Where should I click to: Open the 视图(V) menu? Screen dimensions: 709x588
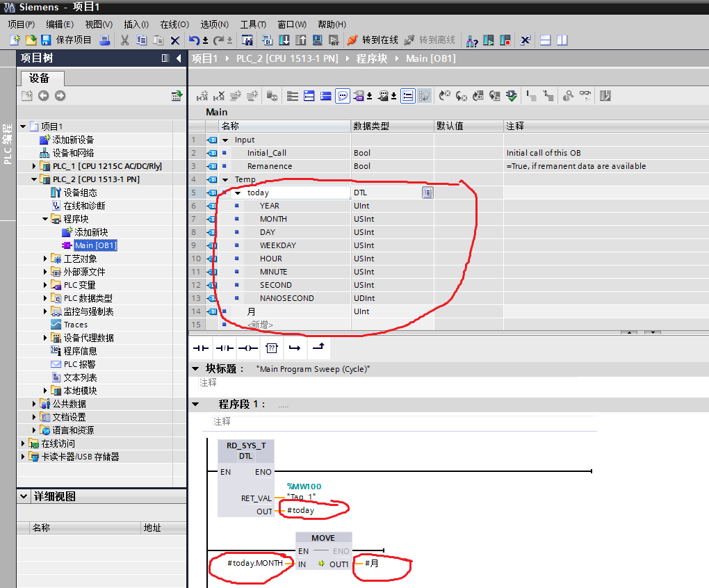pos(99,24)
